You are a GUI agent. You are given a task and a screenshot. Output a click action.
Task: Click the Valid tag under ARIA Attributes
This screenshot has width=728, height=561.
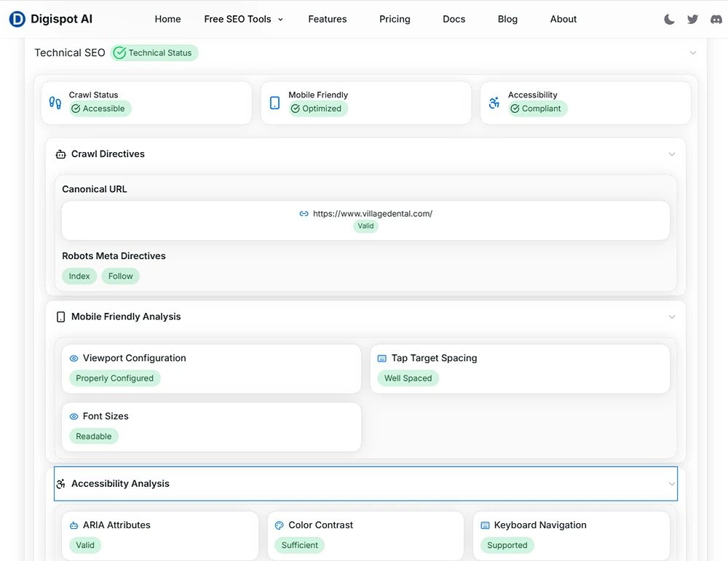(x=85, y=545)
